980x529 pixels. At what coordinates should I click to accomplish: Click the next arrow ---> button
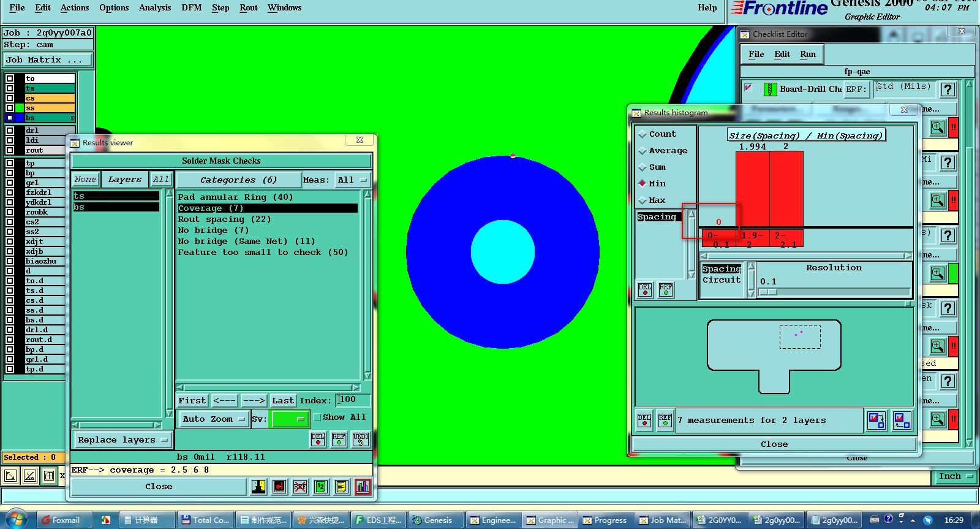(x=254, y=401)
